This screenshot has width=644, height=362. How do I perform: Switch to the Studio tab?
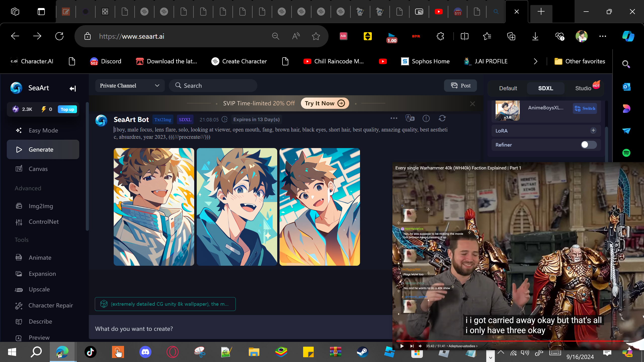(583, 88)
